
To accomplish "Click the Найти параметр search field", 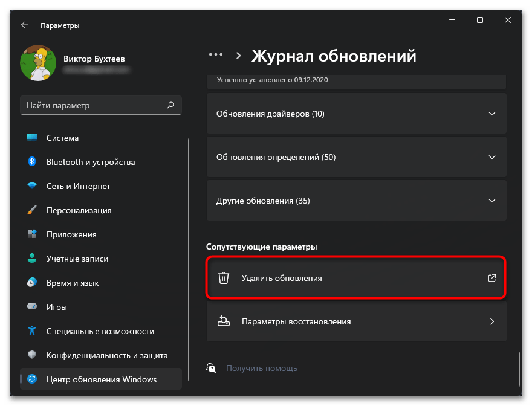I will point(94,105).
